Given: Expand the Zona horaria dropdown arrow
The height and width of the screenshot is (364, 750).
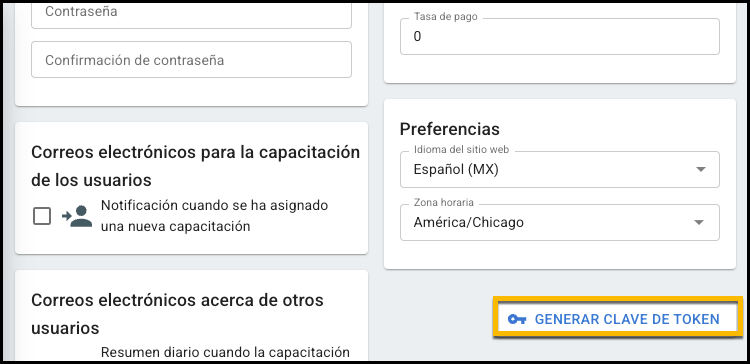Looking at the screenshot, I should coord(699,222).
